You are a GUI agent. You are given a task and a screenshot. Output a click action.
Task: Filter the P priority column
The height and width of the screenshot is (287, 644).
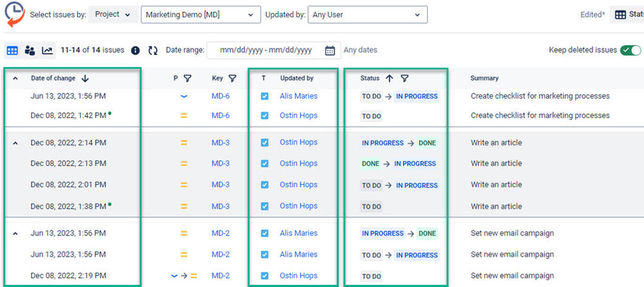188,78
